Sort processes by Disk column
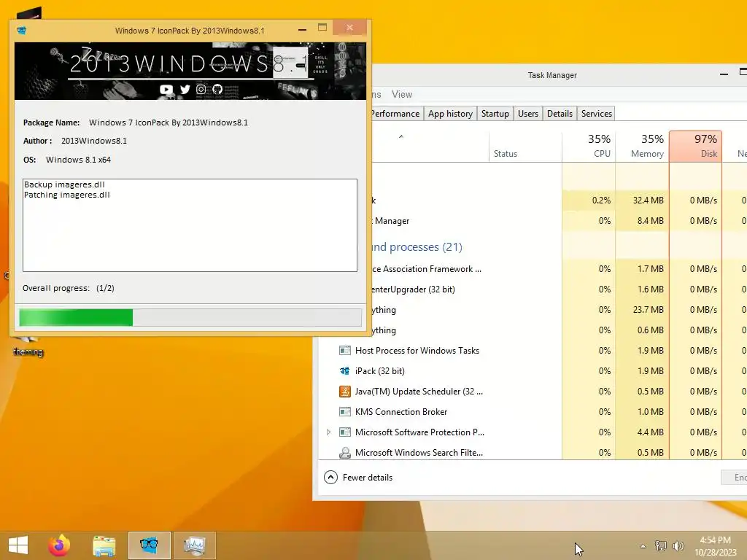 [695, 146]
